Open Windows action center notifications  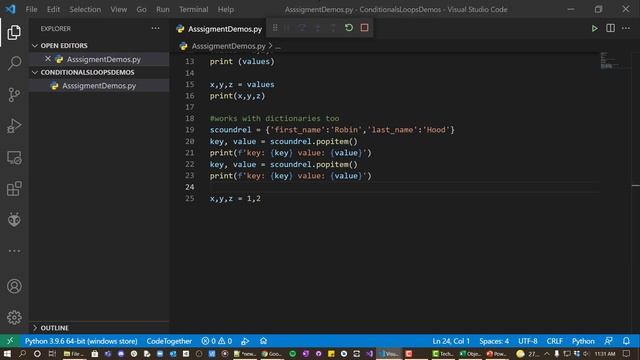[x=627, y=353]
